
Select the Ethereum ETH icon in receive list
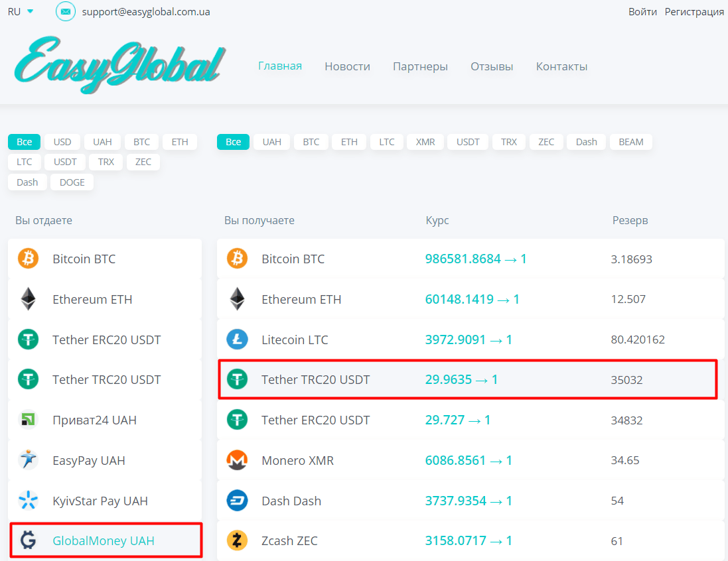coord(237,298)
